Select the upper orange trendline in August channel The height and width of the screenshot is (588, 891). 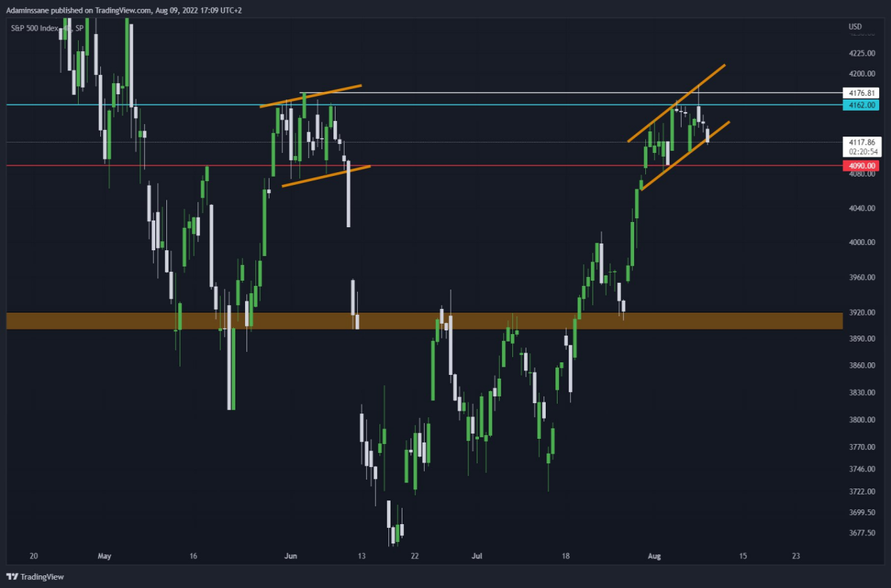(x=676, y=102)
